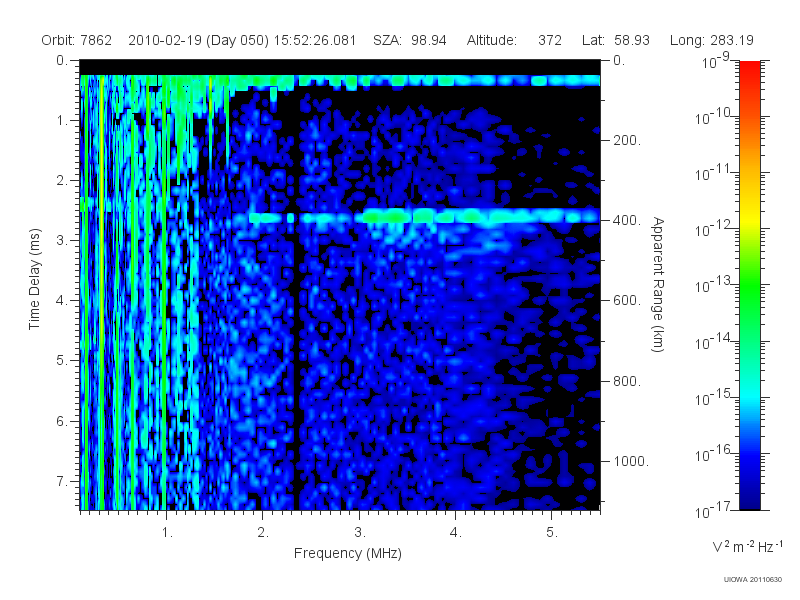
Task: Click the 600. apparent range tick label
Action: [627, 301]
